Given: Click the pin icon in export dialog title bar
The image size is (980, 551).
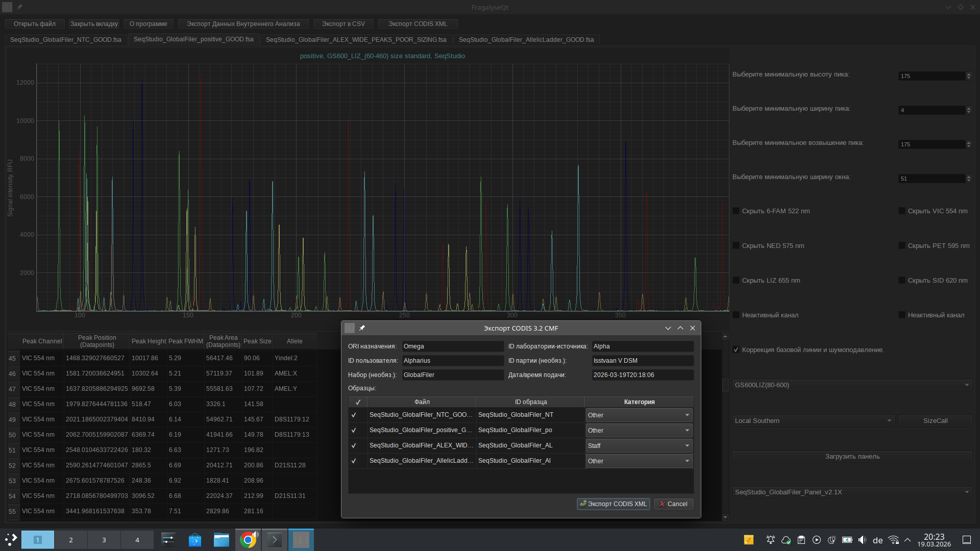Looking at the screenshot, I should (x=362, y=328).
